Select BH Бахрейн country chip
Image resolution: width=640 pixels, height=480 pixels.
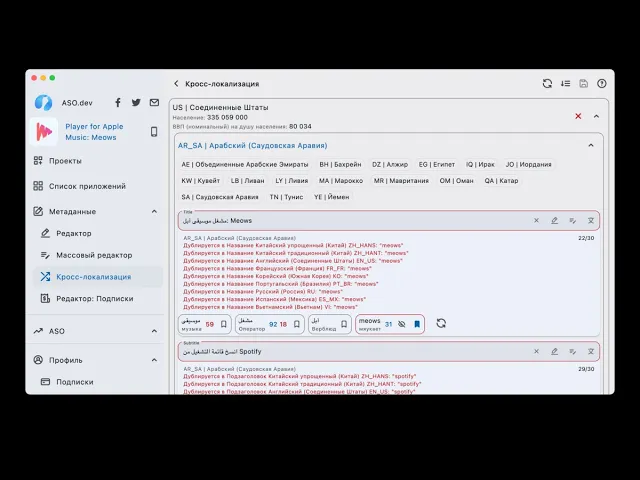[x=340, y=164]
